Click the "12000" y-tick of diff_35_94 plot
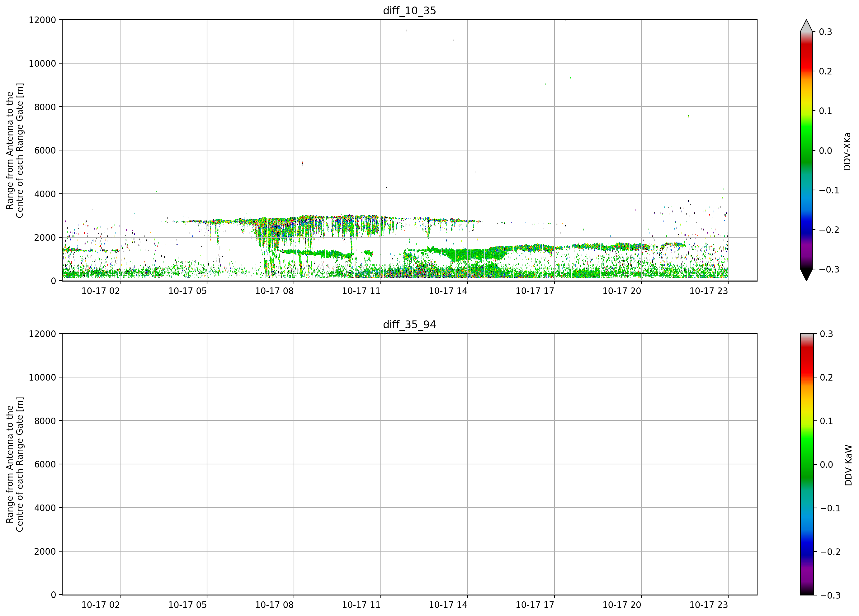Viewport: 859px width, 616px height. (x=42, y=334)
